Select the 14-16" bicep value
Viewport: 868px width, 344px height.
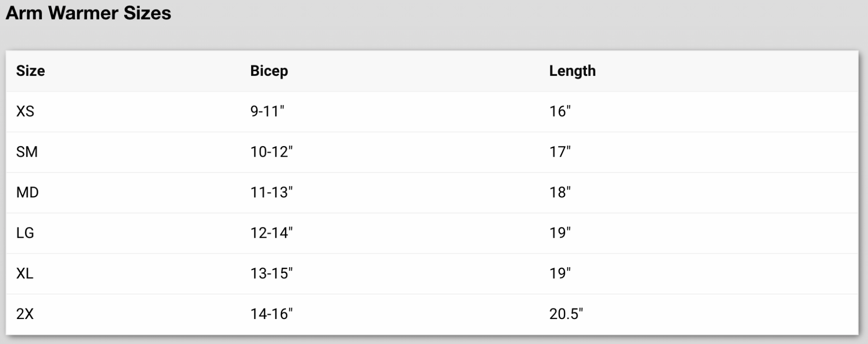(x=271, y=314)
